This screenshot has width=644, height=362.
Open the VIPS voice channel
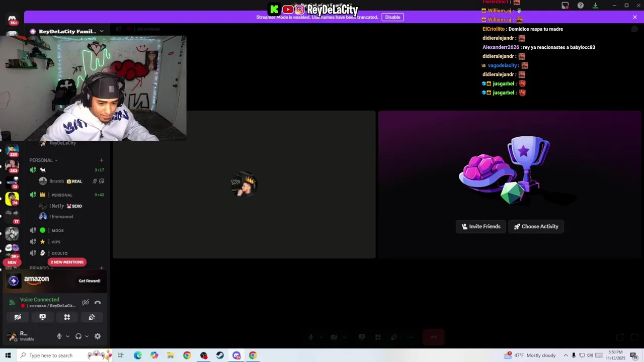click(x=66, y=242)
